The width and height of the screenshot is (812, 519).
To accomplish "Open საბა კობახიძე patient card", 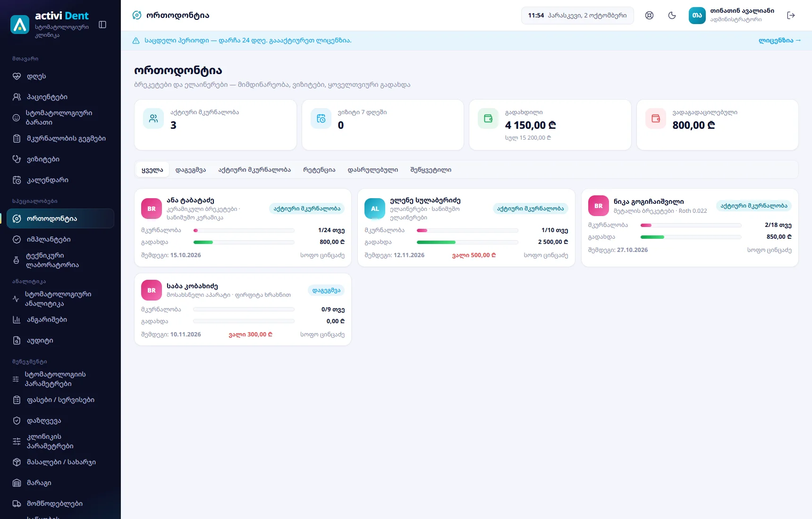I will [243, 309].
